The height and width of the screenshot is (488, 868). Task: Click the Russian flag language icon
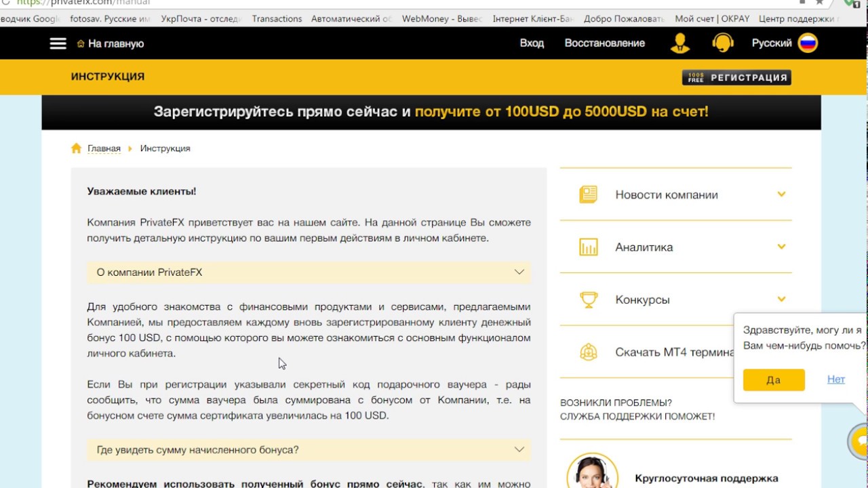click(x=808, y=43)
